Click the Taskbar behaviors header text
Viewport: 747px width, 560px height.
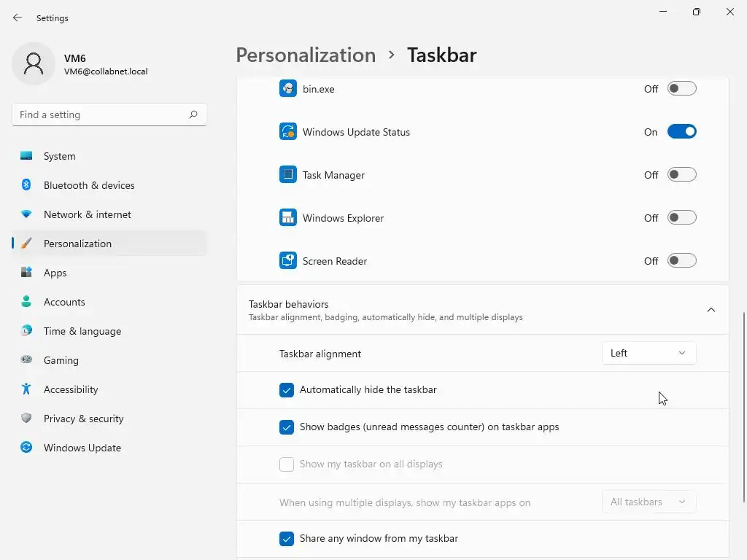pyautogui.click(x=289, y=304)
